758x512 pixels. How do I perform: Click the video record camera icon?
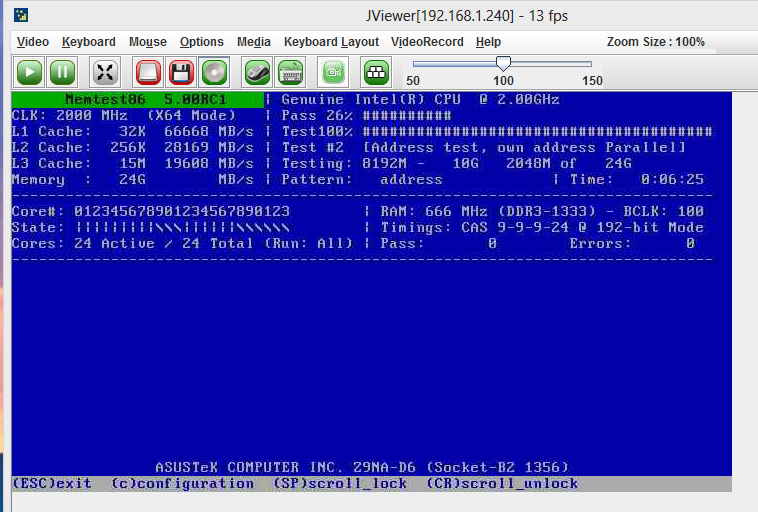(333, 72)
